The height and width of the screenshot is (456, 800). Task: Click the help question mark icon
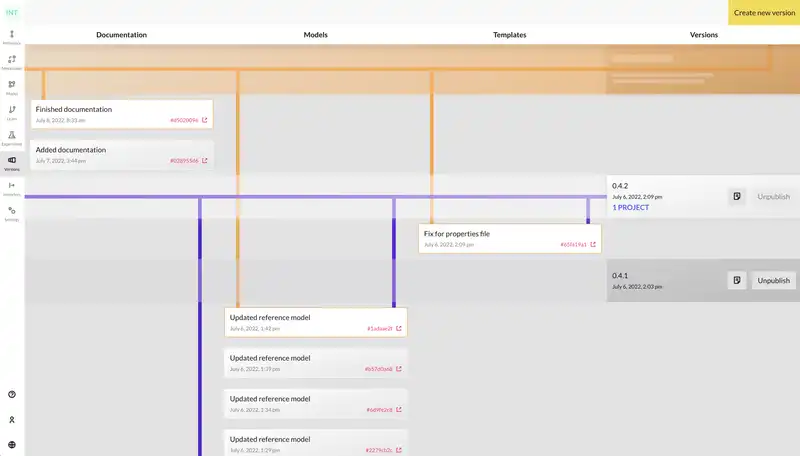click(12, 395)
